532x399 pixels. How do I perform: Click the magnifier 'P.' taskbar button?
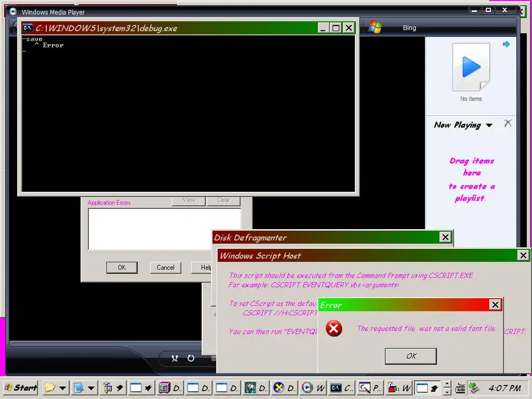[x=370, y=388]
